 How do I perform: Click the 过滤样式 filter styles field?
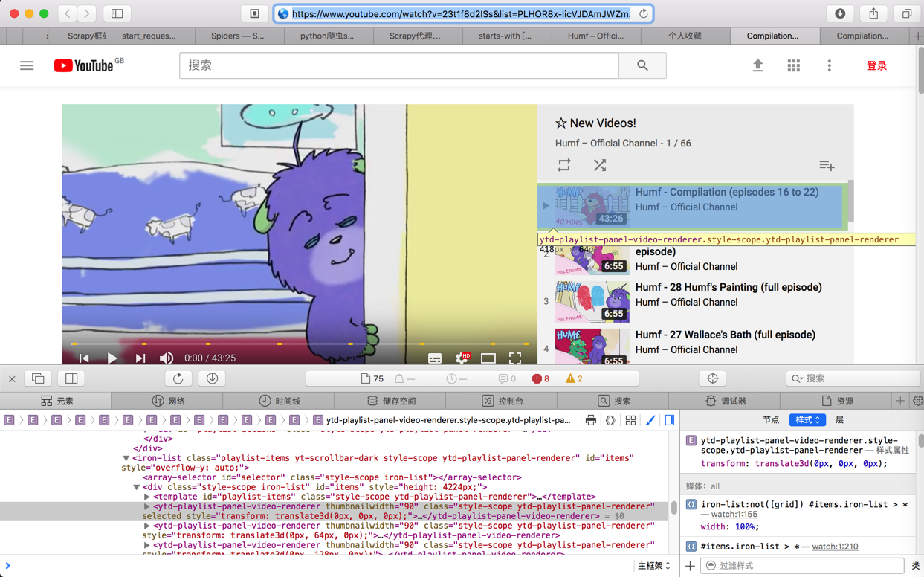[803, 566]
